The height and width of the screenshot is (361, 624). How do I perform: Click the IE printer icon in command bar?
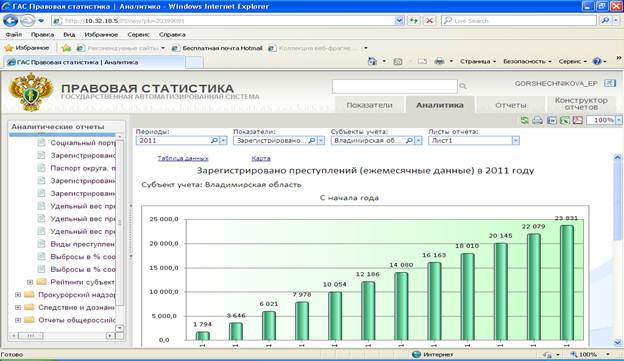[439, 61]
